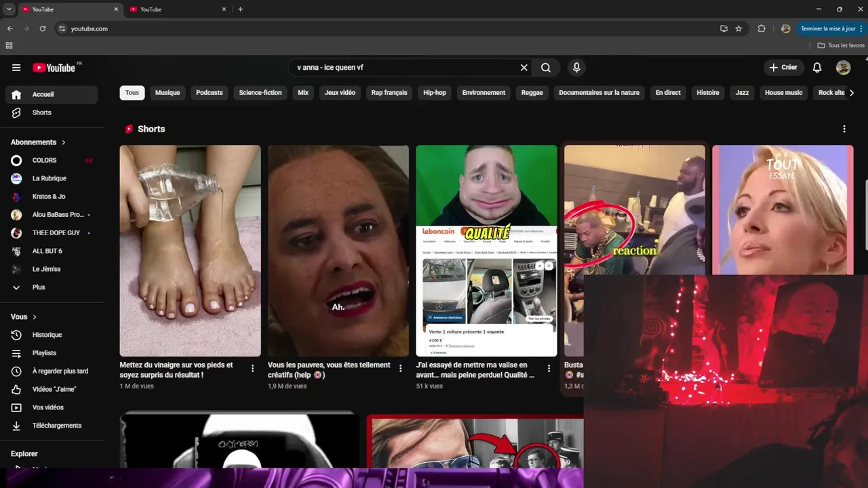The image size is (868, 488).
Task: Open Le Jèm'ss channel
Action: pyautogui.click(x=52, y=269)
